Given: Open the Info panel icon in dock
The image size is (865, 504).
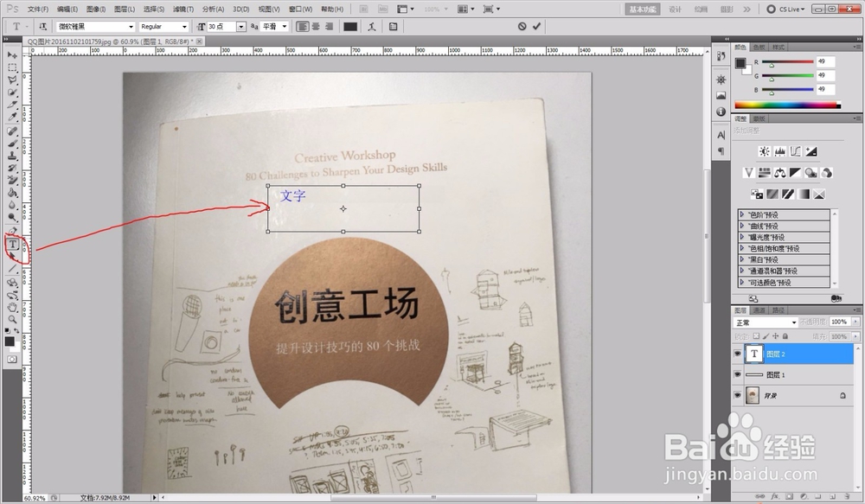Looking at the screenshot, I should (721, 112).
